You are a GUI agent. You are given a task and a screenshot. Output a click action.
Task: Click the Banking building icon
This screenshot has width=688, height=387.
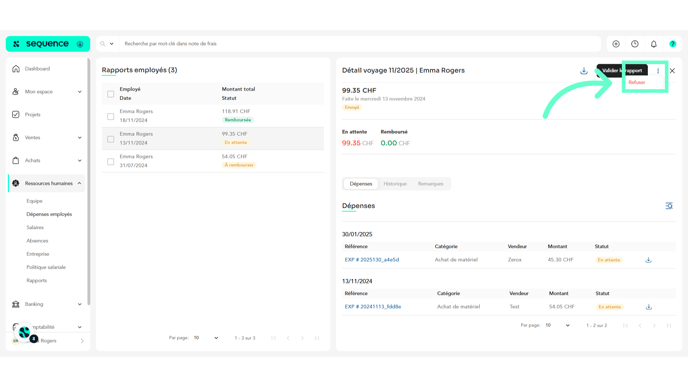point(16,304)
